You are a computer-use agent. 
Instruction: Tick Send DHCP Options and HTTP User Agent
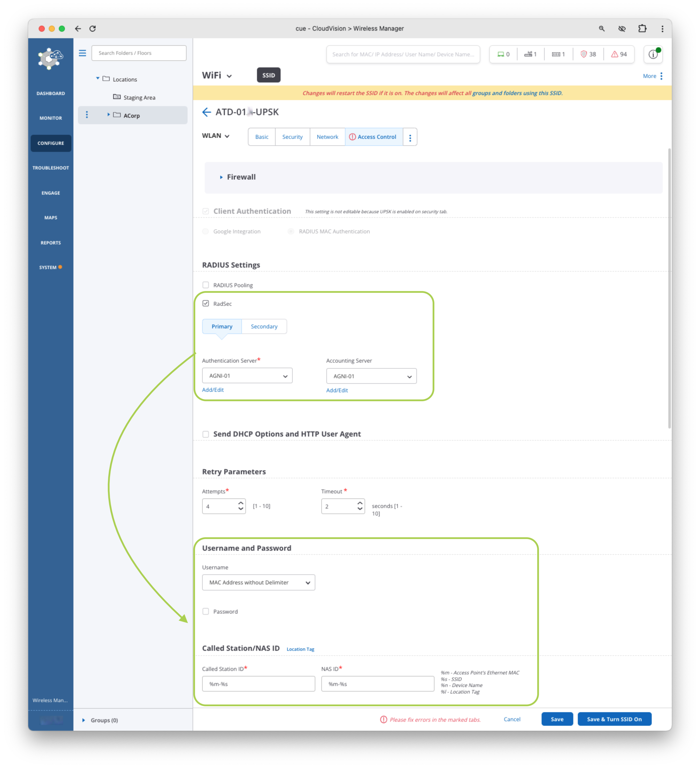tap(206, 434)
